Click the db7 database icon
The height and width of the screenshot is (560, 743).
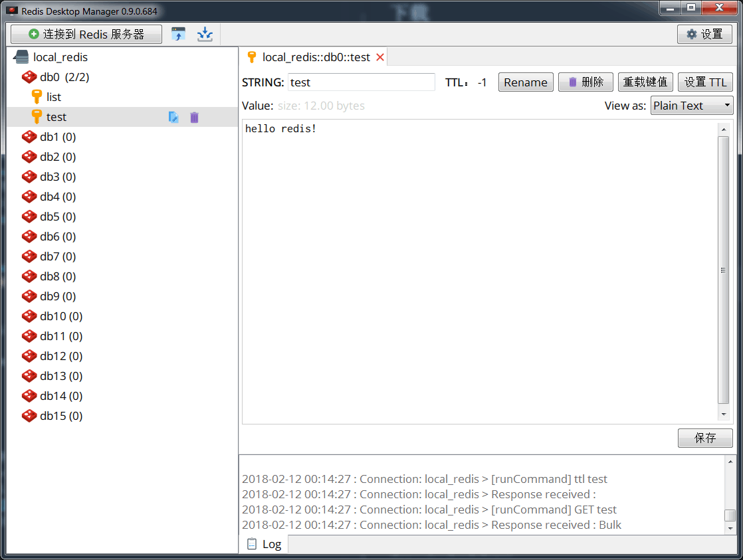[29, 256]
